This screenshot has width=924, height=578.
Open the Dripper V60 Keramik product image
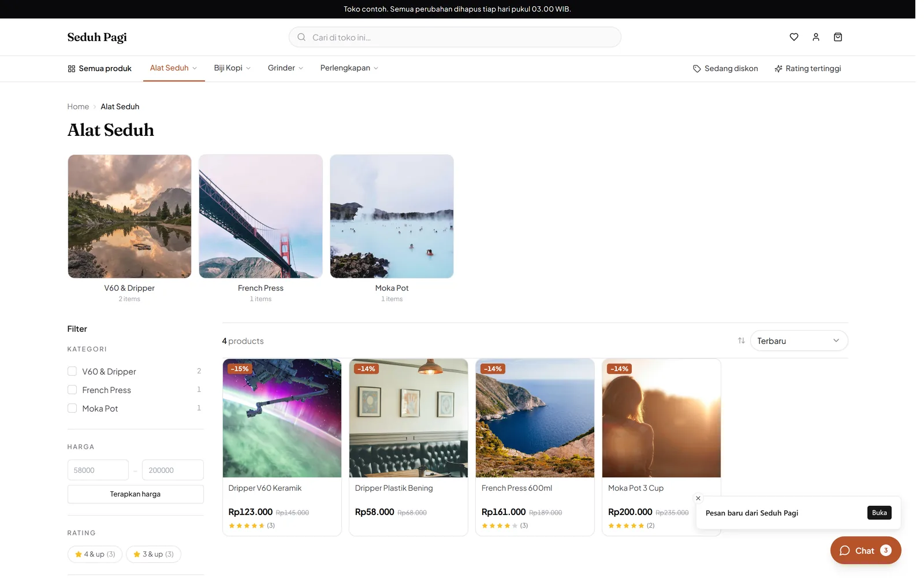click(282, 418)
